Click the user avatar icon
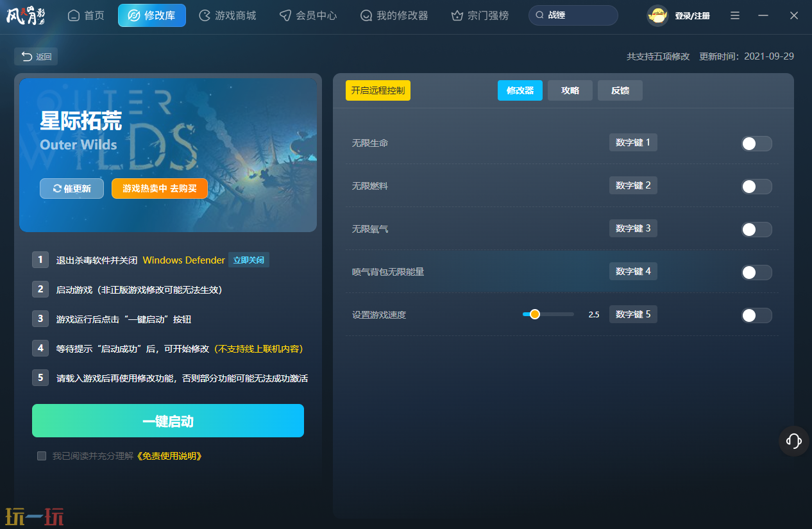Image resolution: width=812 pixels, height=529 pixels. coord(657,15)
